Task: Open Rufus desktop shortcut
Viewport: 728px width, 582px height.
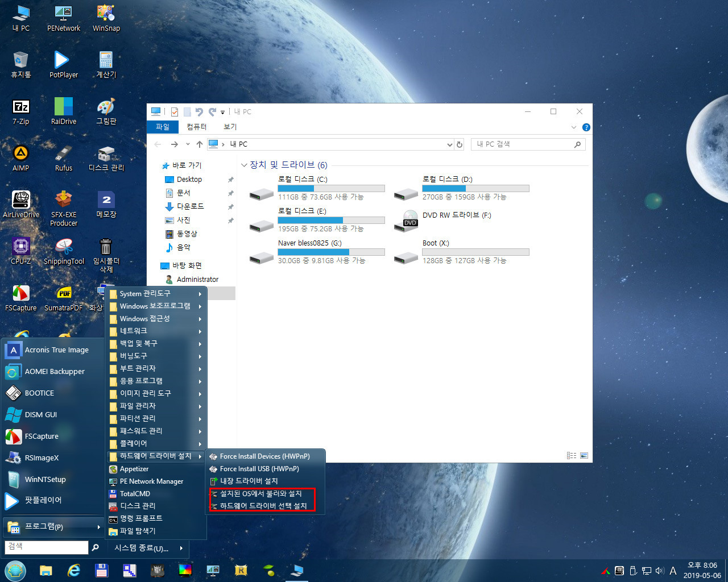Action: [63, 159]
